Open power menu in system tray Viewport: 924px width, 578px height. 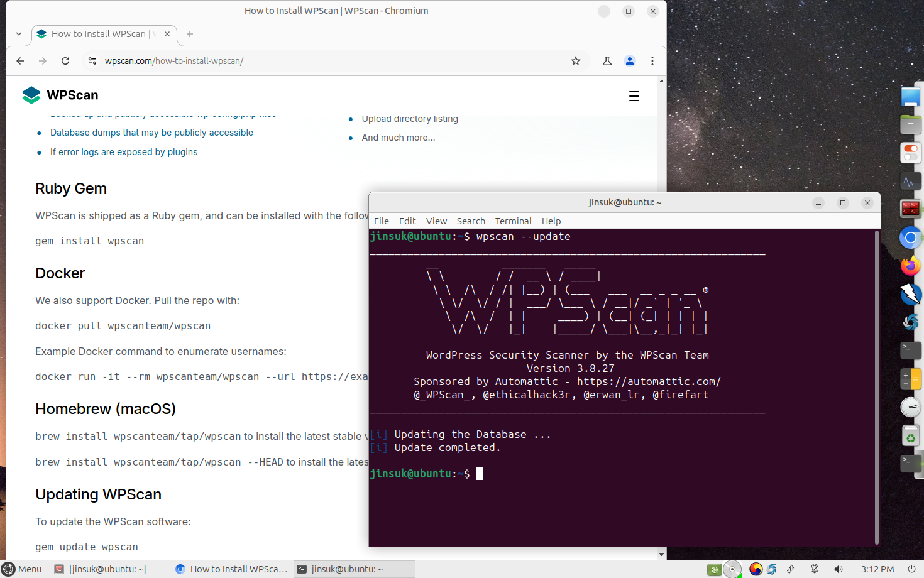pos(911,569)
